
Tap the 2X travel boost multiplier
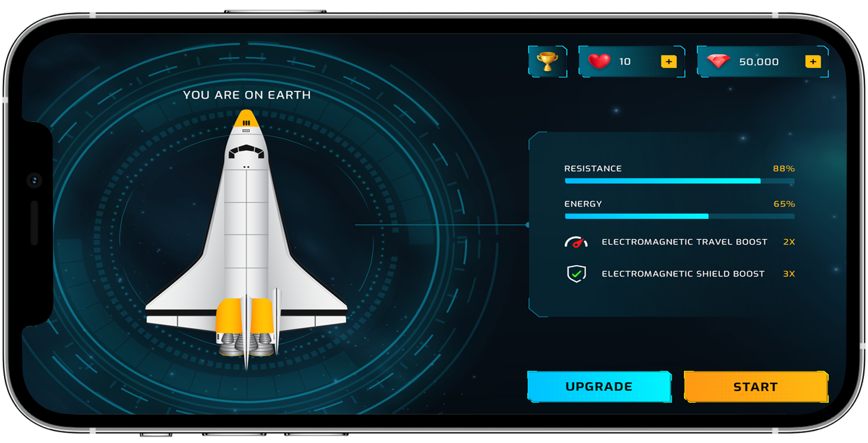pyautogui.click(x=788, y=242)
